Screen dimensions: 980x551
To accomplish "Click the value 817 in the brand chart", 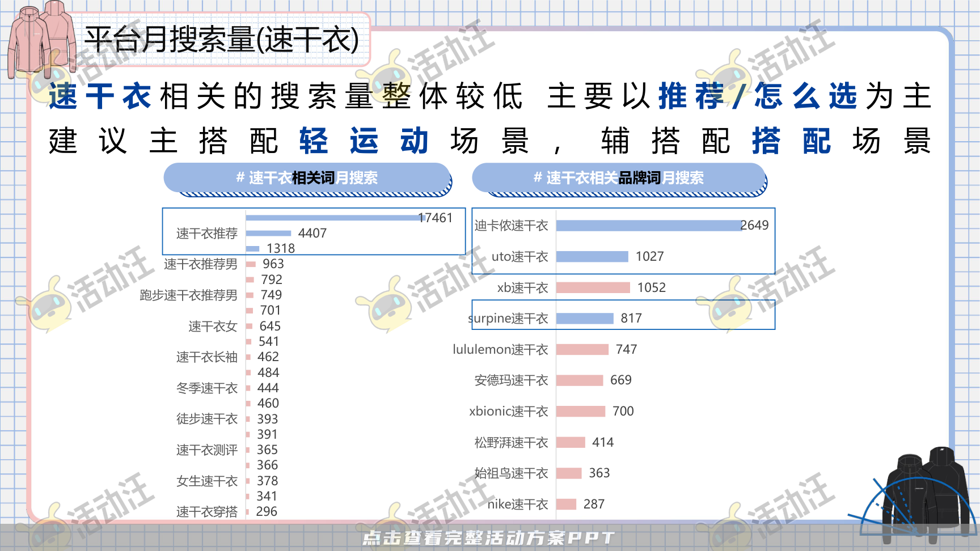I will coord(631,319).
